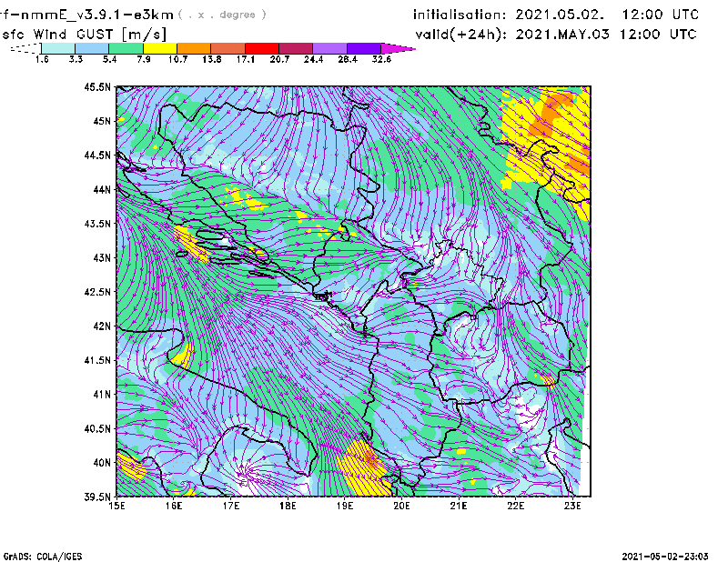This screenshot has height=562, width=728.
Task: Click the model name 'nmmE_v3.9.1-e3km' text
Action: click(96, 15)
